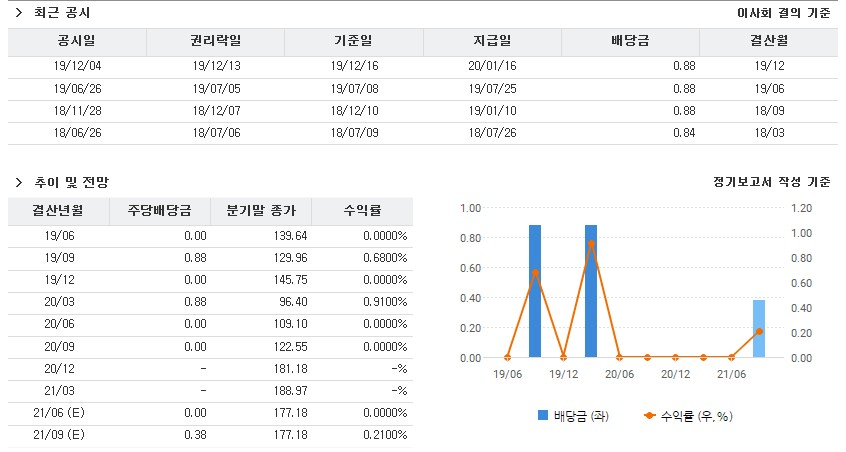Select ex-rights date 19/12/13

216,66
